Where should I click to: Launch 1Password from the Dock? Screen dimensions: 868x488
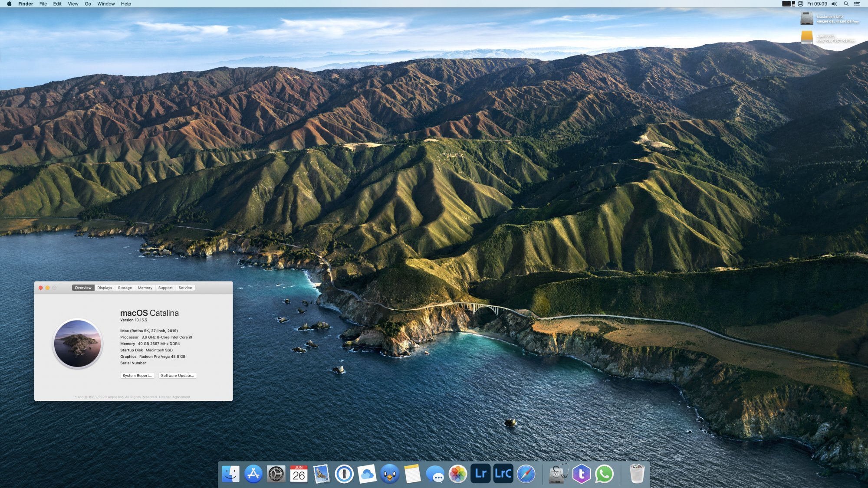344,474
